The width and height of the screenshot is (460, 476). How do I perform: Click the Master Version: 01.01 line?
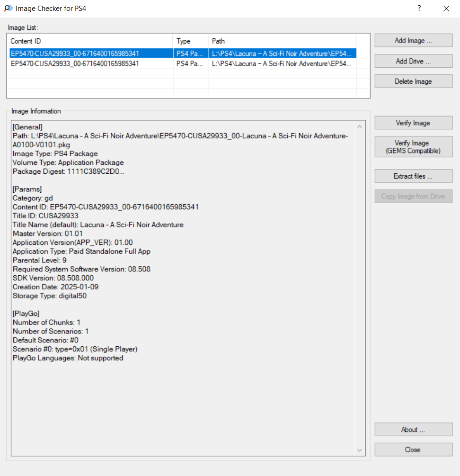pos(48,234)
